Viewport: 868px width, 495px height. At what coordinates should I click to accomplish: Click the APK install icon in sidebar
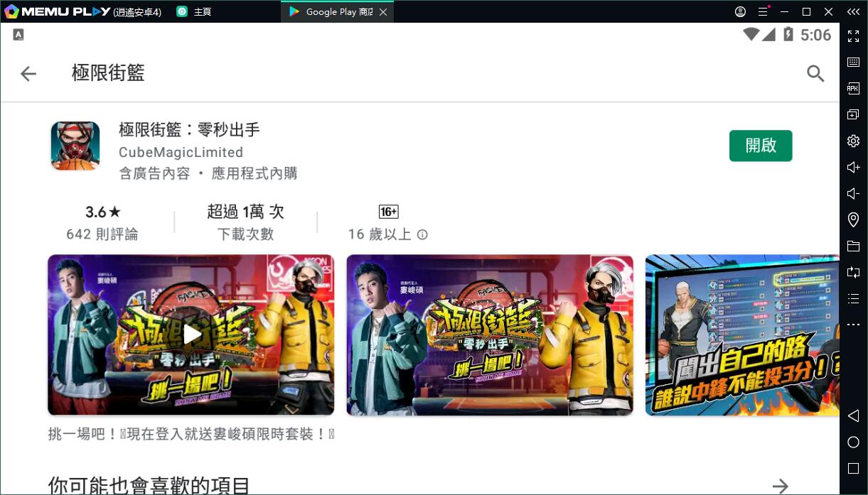pyautogui.click(x=853, y=89)
